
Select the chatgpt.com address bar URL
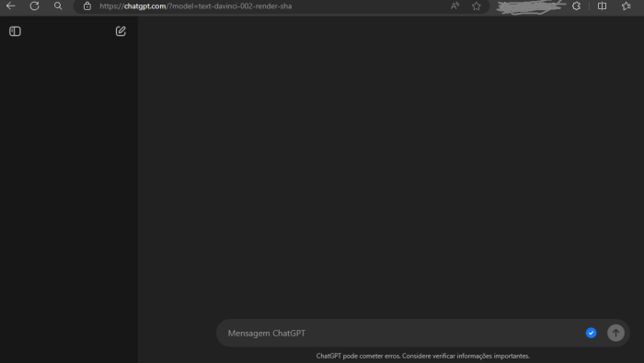coord(195,6)
